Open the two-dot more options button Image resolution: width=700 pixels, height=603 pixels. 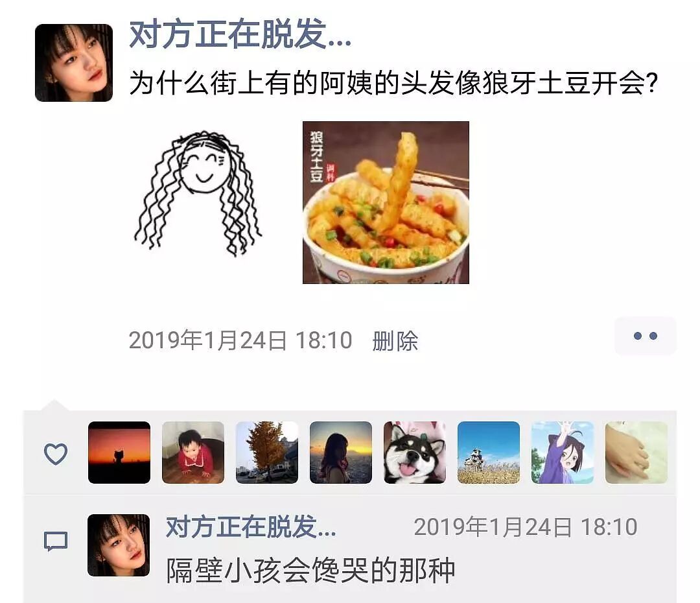[x=646, y=336]
